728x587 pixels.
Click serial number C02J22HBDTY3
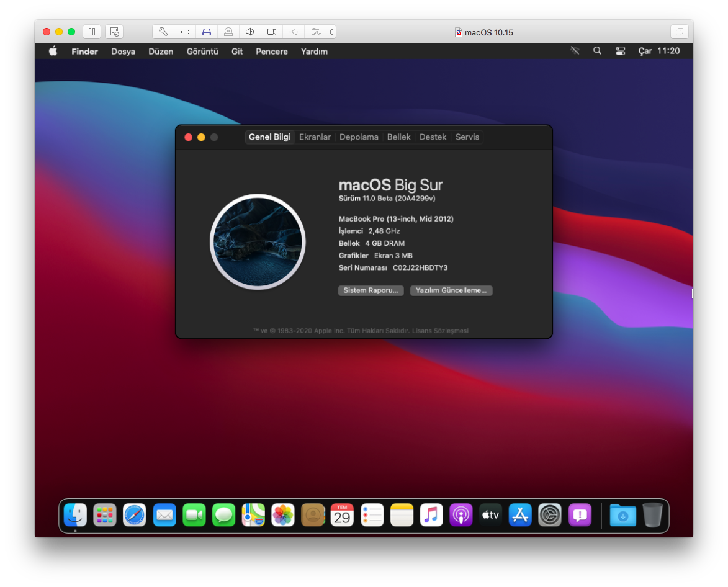[420, 267]
